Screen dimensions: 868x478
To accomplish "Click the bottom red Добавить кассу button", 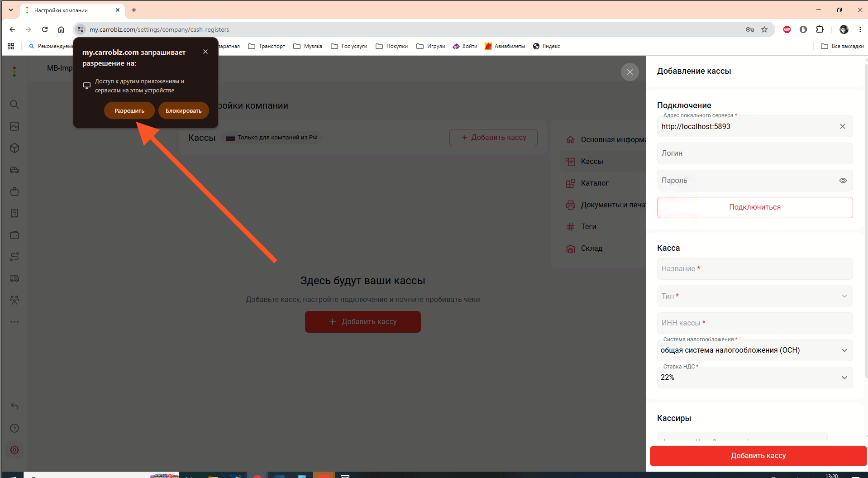I will click(758, 456).
